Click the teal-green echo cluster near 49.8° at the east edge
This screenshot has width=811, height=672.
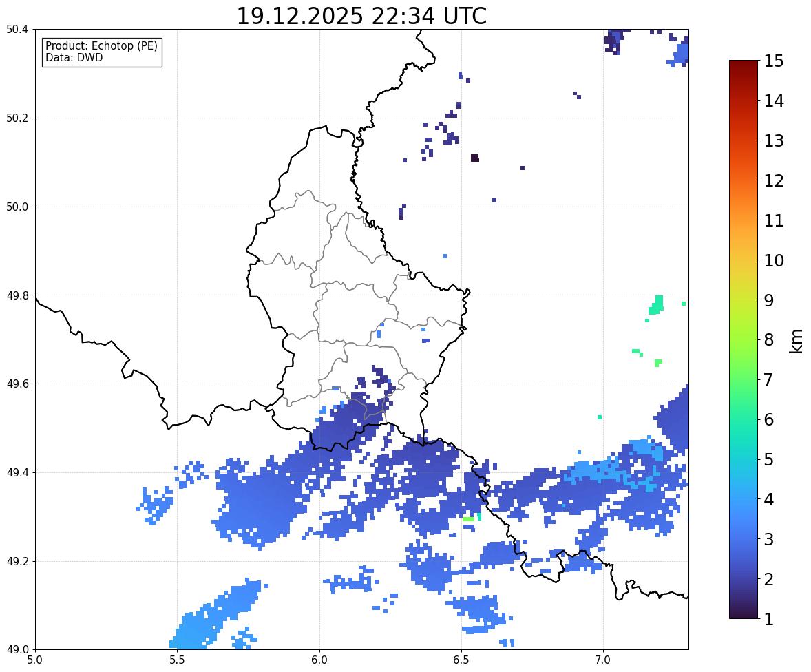coord(656,305)
